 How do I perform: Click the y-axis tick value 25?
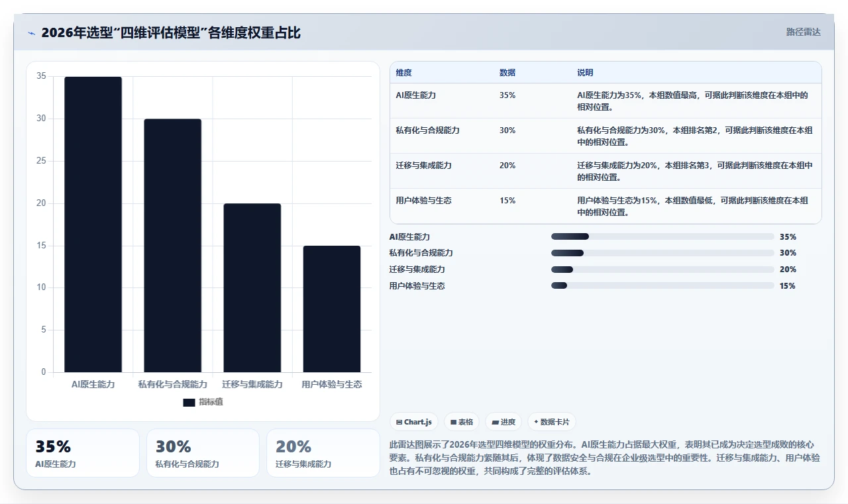(41, 161)
